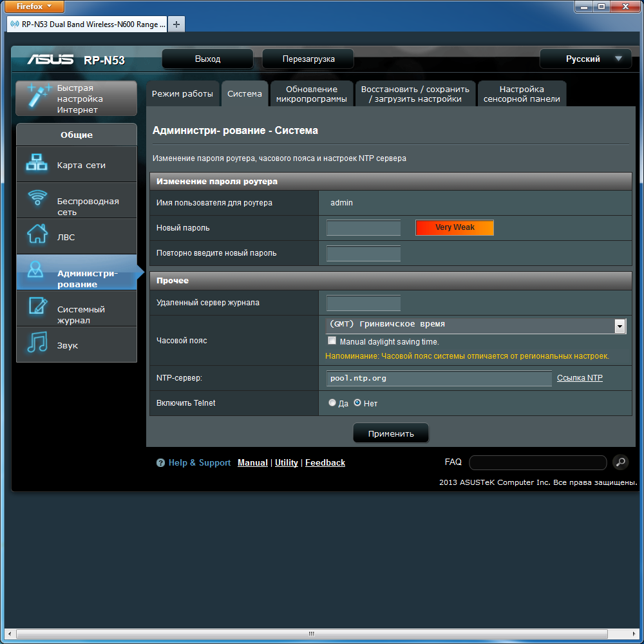Open the Manual link
The height and width of the screenshot is (644, 644).
pyautogui.click(x=252, y=462)
